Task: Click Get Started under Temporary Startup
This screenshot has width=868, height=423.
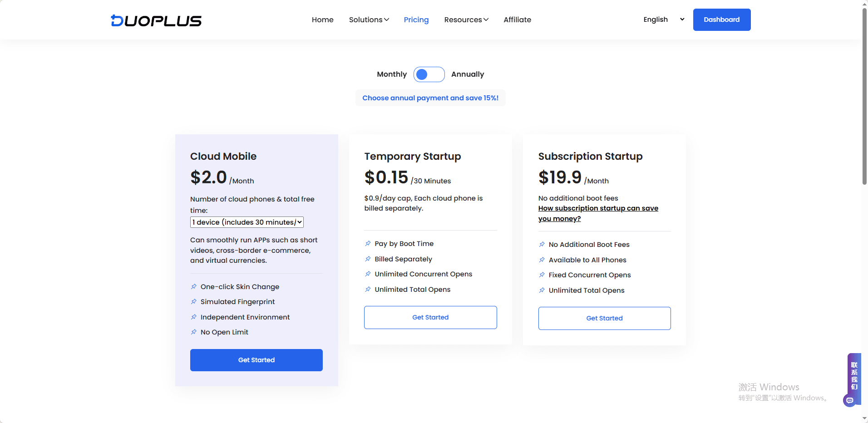Action: click(x=430, y=317)
